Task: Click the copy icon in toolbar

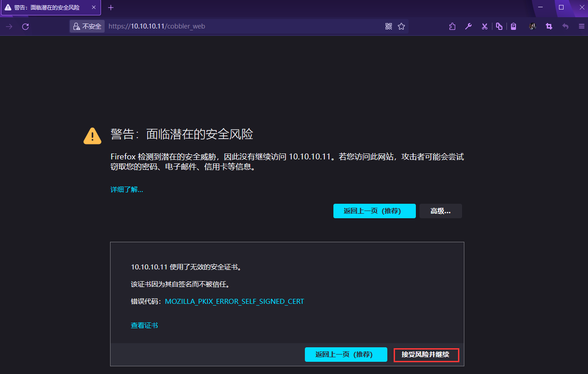Action: click(x=499, y=26)
